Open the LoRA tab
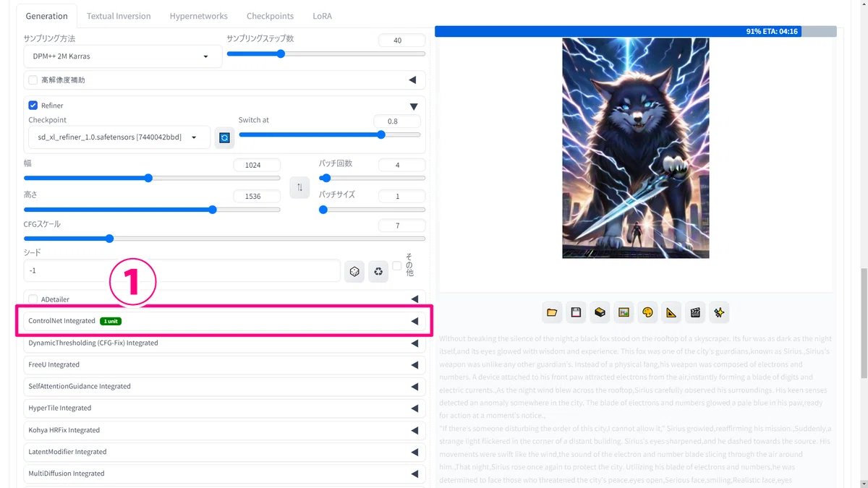Screen dimensions: 868x488 click(x=322, y=16)
